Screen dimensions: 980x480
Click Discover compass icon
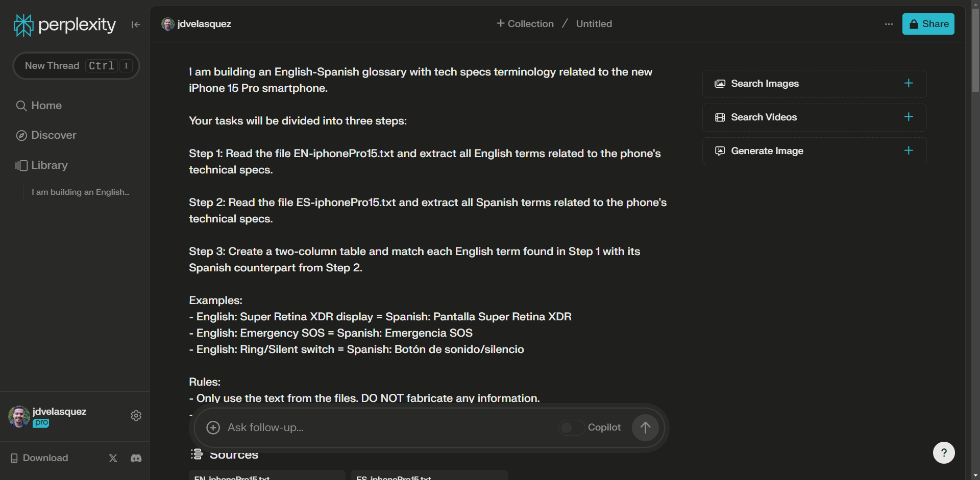pos(21,135)
